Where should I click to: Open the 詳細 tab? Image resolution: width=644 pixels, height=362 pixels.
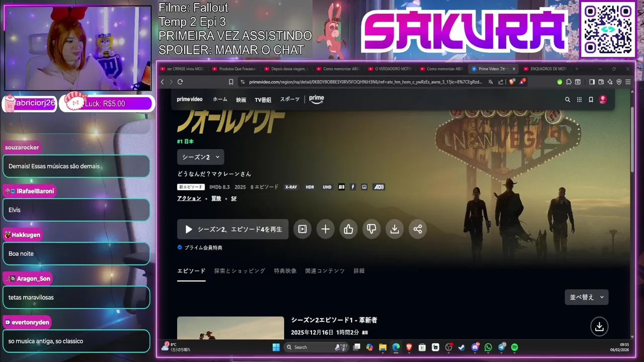(359, 271)
